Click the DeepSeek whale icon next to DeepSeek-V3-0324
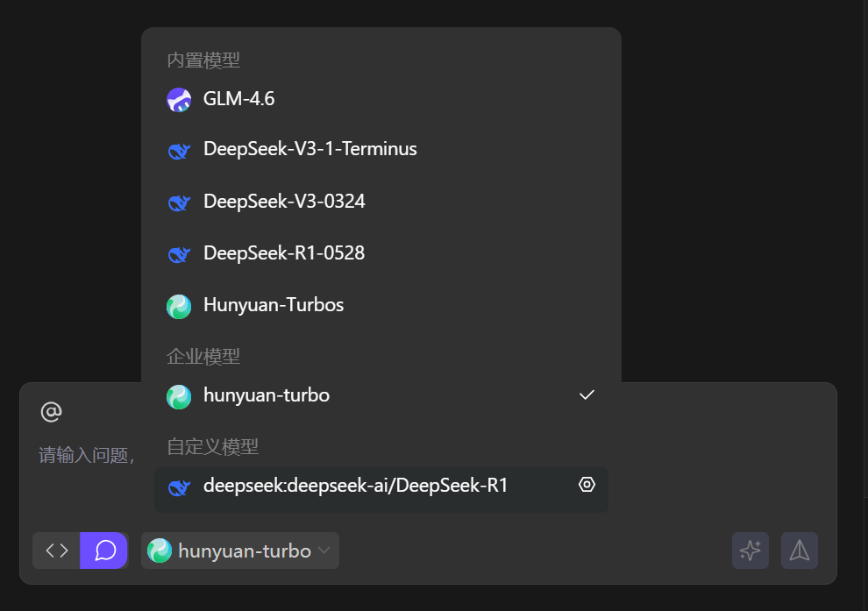This screenshot has width=868, height=611. pos(179,201)
